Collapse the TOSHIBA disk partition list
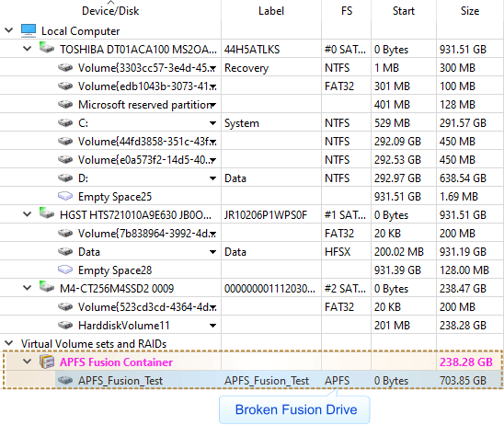Screen dimensions: 504x448 click(28, 49)
